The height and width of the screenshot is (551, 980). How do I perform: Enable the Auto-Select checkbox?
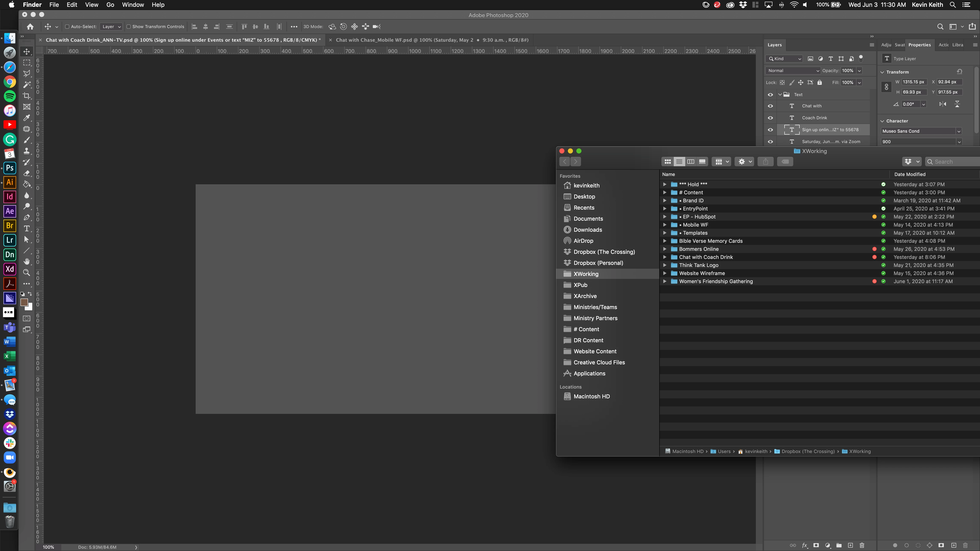coord(67,27)
